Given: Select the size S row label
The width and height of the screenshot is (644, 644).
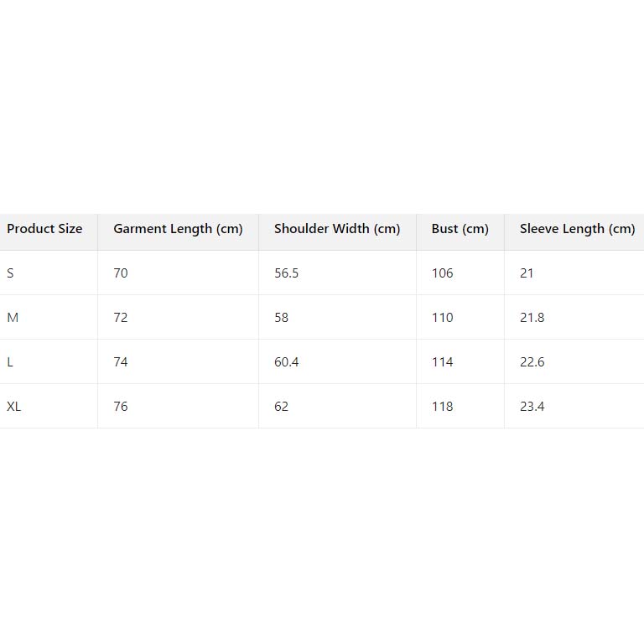Looking at the screenshot, I should click(10, 273).
